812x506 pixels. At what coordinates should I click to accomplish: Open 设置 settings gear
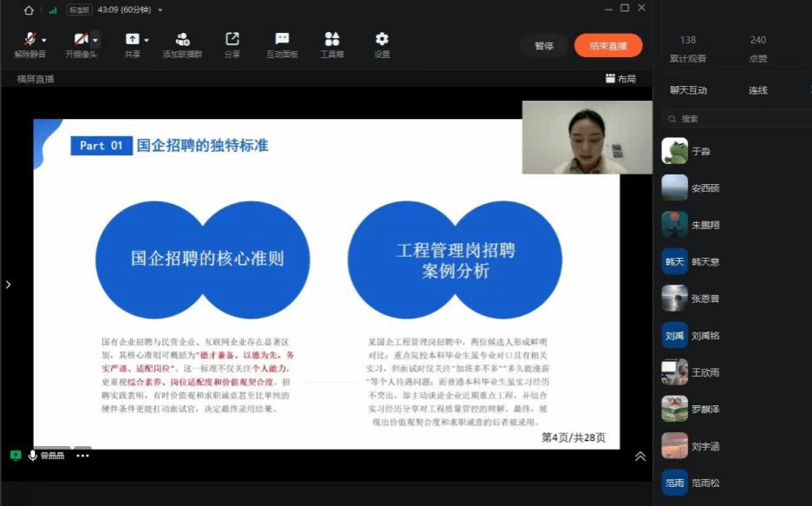click(x=382, y=40)
